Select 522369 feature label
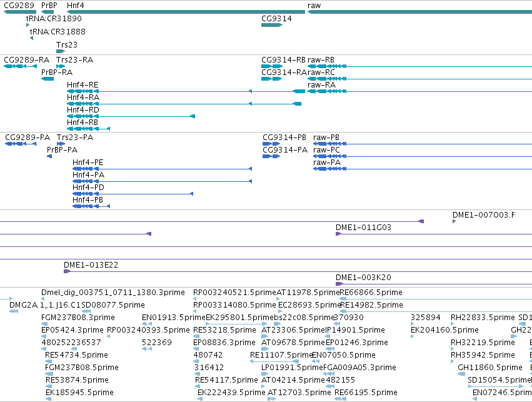 tap(157, 343)
